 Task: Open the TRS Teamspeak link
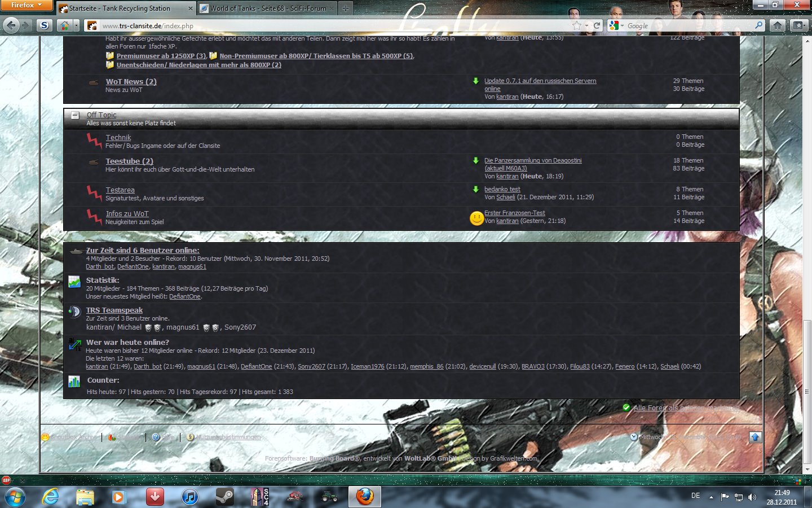[114, 310]
